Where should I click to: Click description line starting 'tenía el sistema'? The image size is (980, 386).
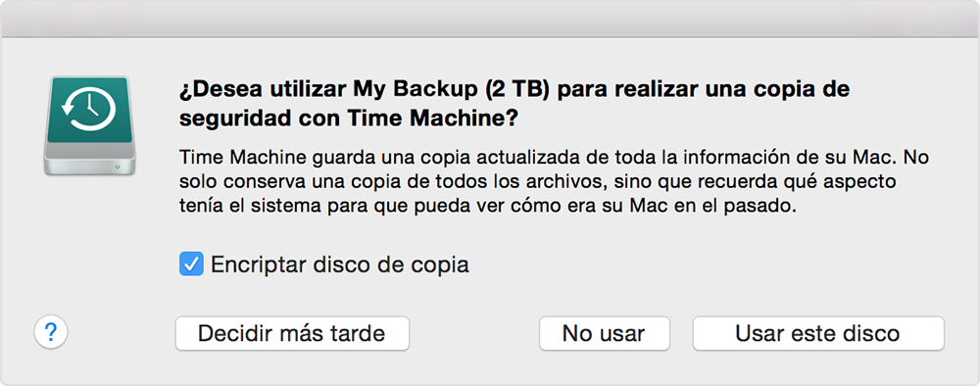point(487,208)
